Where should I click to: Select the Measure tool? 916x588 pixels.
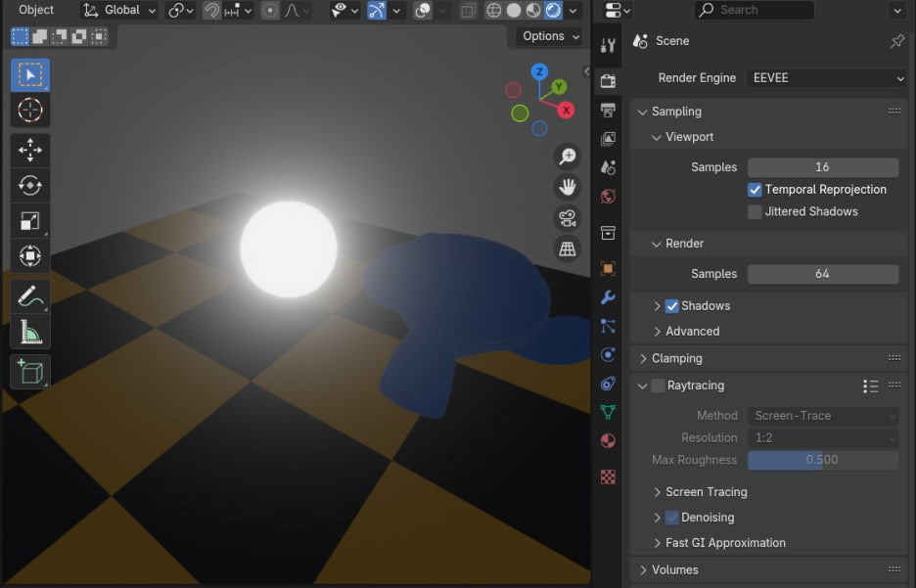point(29,331)
